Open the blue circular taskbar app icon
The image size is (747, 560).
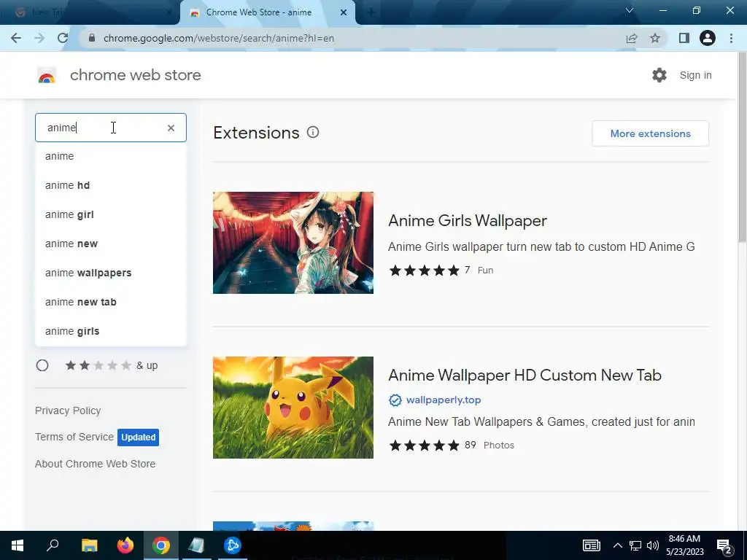(x=233, y=545)
